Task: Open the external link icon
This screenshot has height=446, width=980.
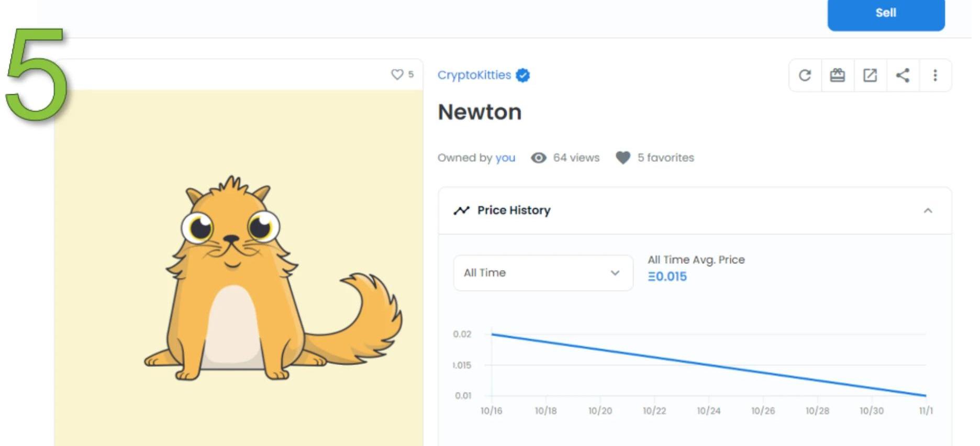Action: [870, 75]
